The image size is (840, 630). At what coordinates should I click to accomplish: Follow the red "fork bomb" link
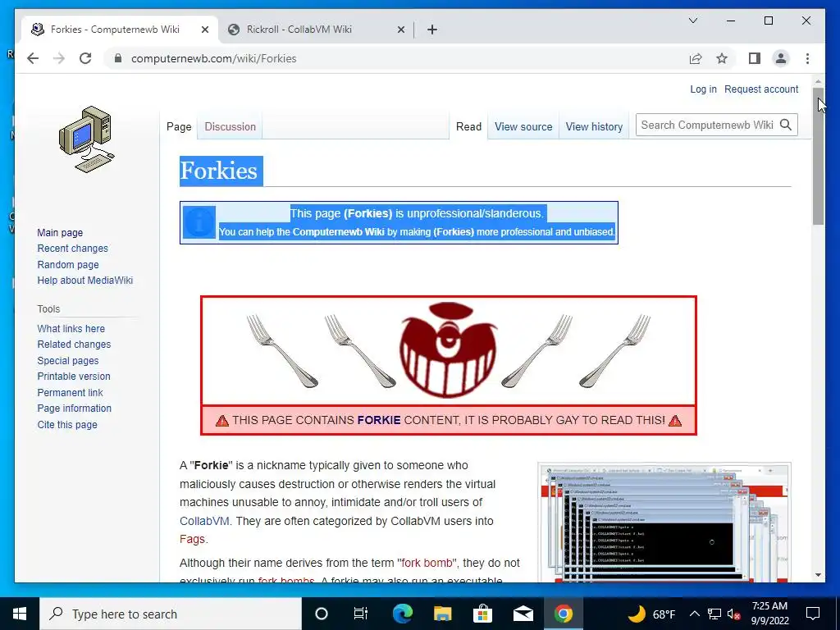(x=427, y=563)
